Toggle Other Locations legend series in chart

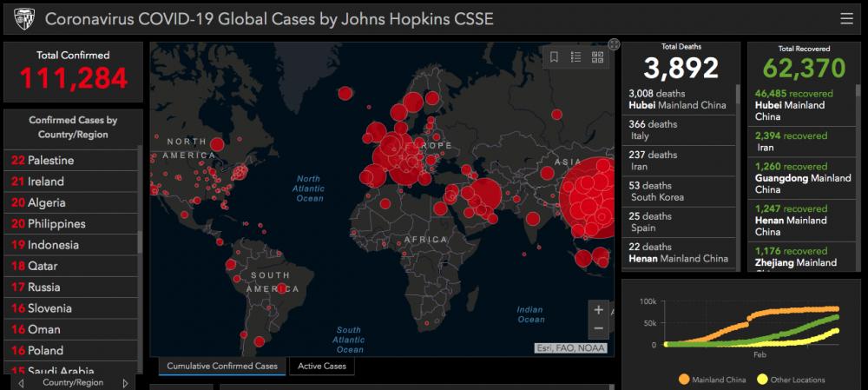click(x=791, y=380)
